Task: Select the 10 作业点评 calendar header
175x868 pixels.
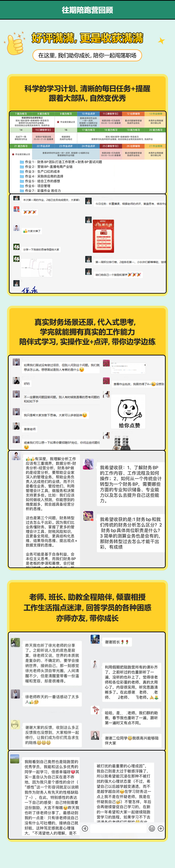Action: [x=88, y=114]
